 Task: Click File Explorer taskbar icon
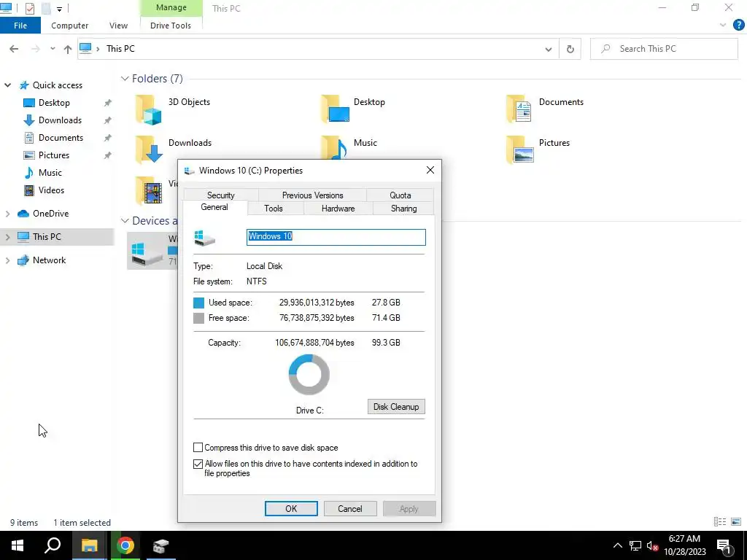pos(90,545)
